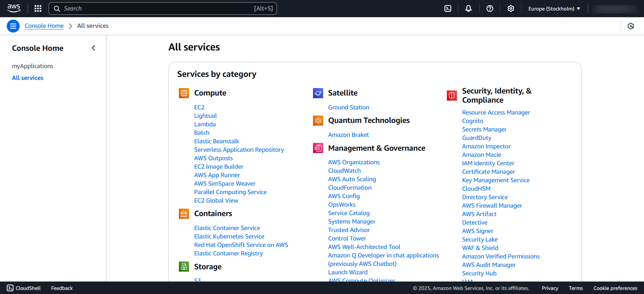Open the Lightsail service

[x=205, y=116]
